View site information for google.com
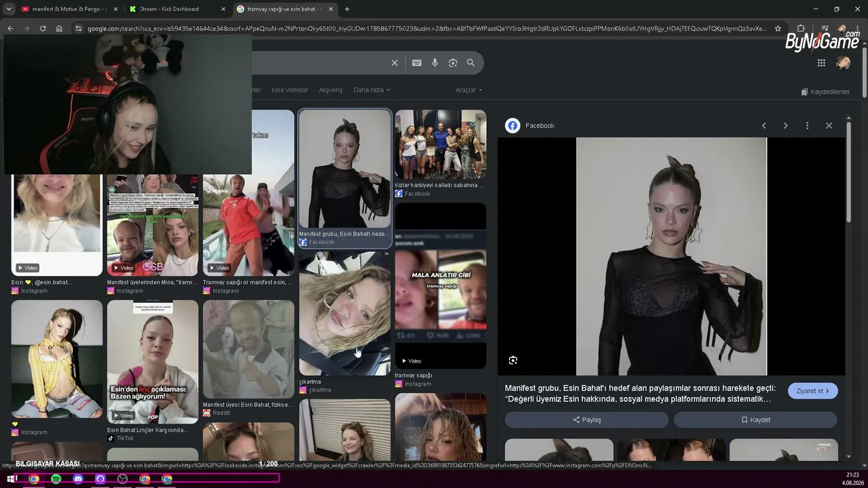Viewport: 868px width, 488px height. click(79, 28)
